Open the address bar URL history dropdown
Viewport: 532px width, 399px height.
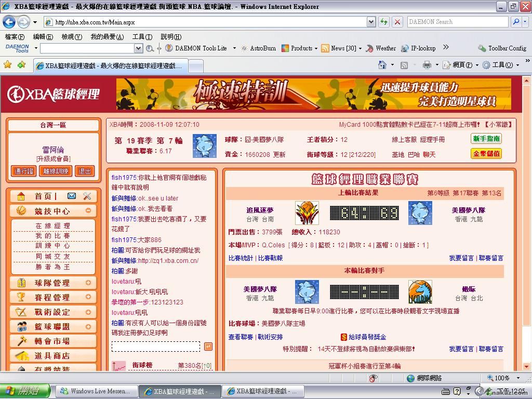[x=371, y=22]
